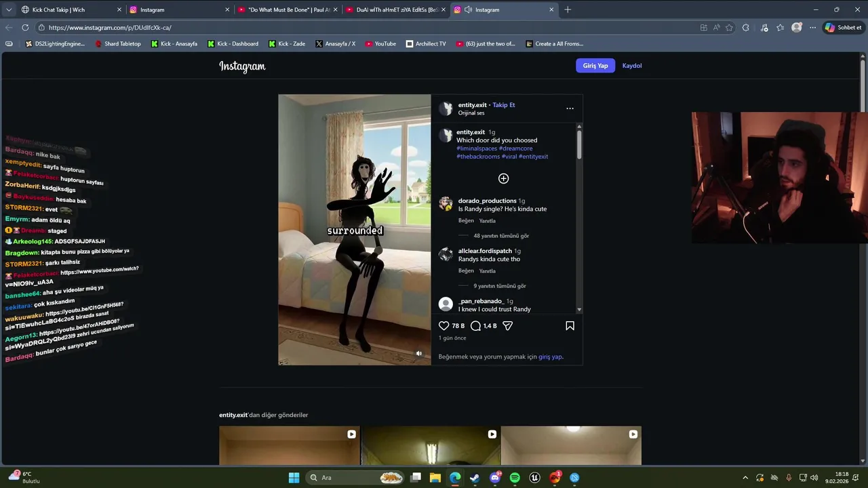This screenshot has width=868, height=488.
Task: Open the Kick - Zade bookmark
Action: (x=287, y=43)
